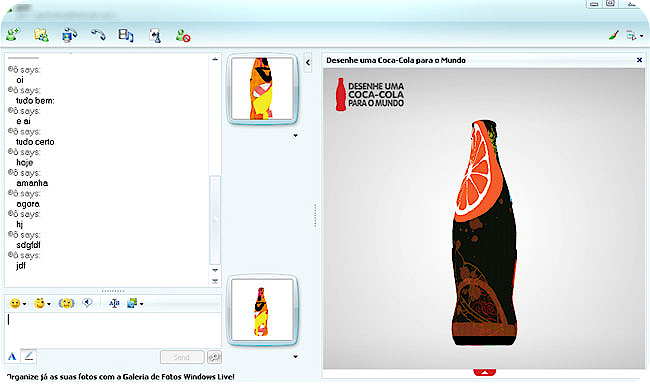
Task: Open the games playing card icon
Action: click(155, 36)
